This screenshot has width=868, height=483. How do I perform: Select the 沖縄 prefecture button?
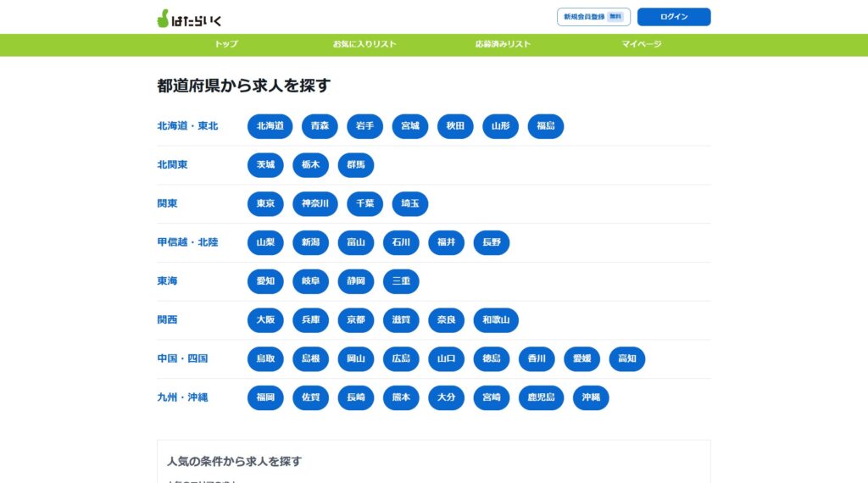point(591,397)
